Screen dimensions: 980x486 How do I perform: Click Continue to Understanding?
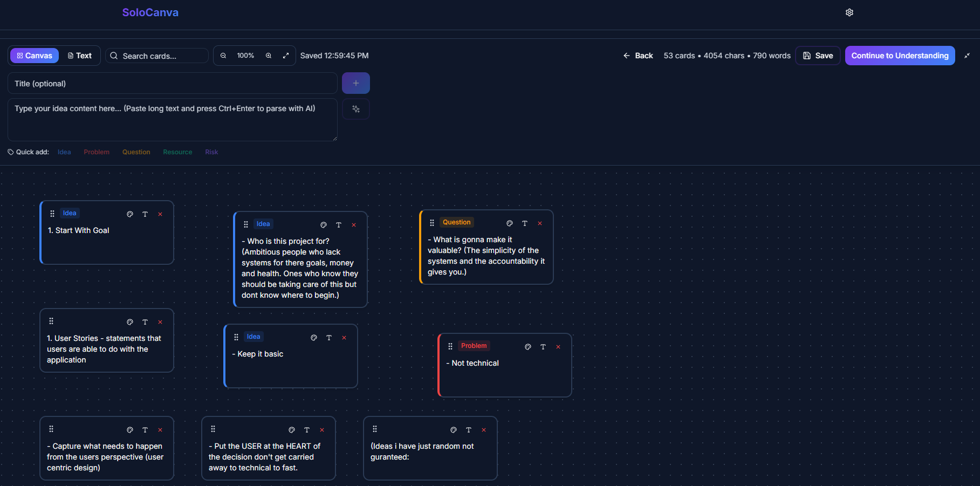click(900, 55)
